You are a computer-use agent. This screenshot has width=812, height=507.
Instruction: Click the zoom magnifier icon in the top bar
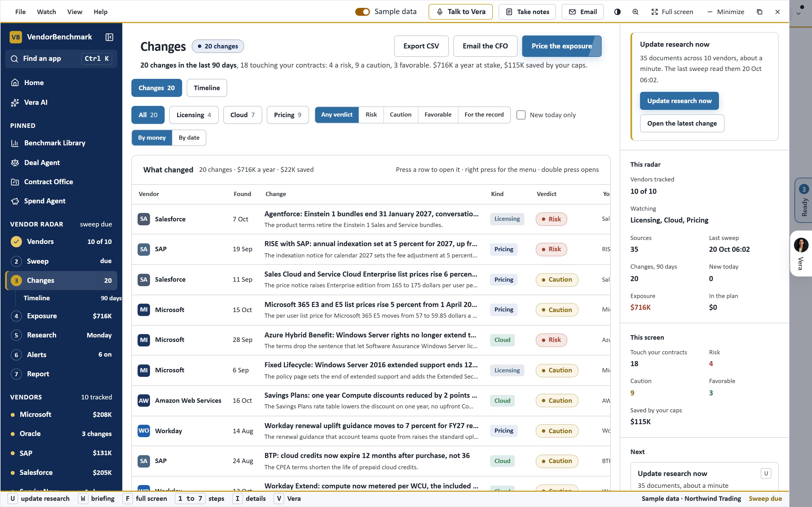(x=635, y=12)
